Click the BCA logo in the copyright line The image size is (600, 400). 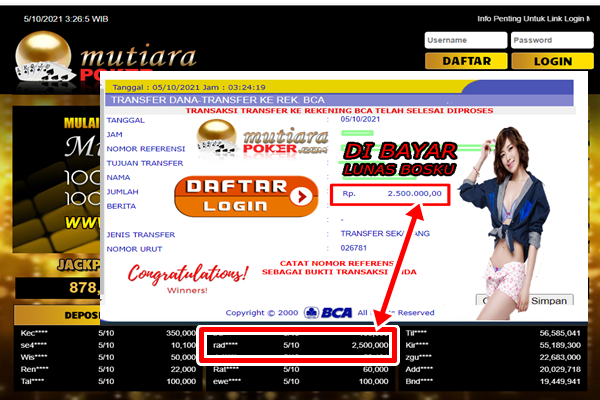point(328,313)
